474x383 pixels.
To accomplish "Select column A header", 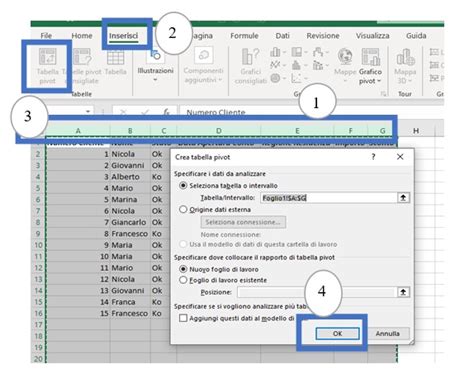I will (78, 131).
